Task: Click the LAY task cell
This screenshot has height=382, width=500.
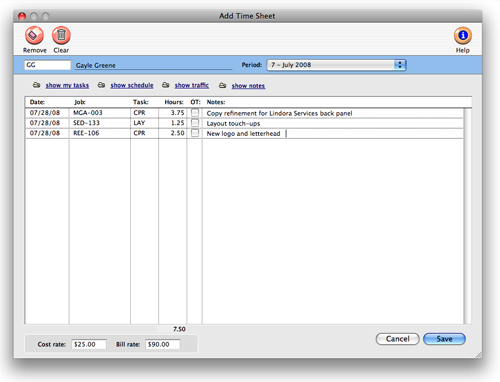Action: tap(144, 123)
